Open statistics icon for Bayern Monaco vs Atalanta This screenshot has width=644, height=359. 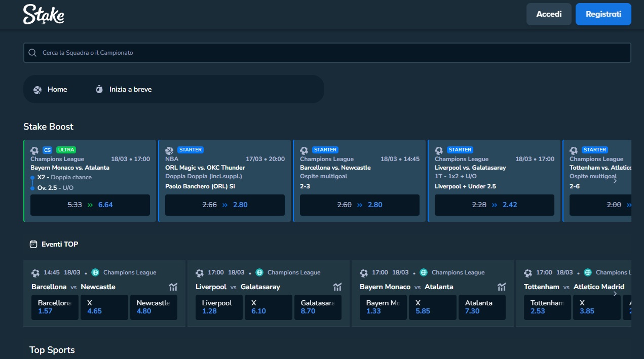tap(502, 287)
